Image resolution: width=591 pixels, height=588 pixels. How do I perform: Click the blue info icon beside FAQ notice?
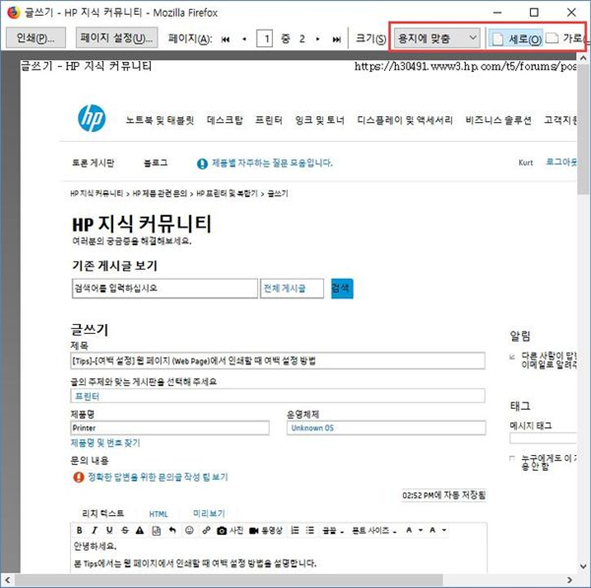point(202,164)
